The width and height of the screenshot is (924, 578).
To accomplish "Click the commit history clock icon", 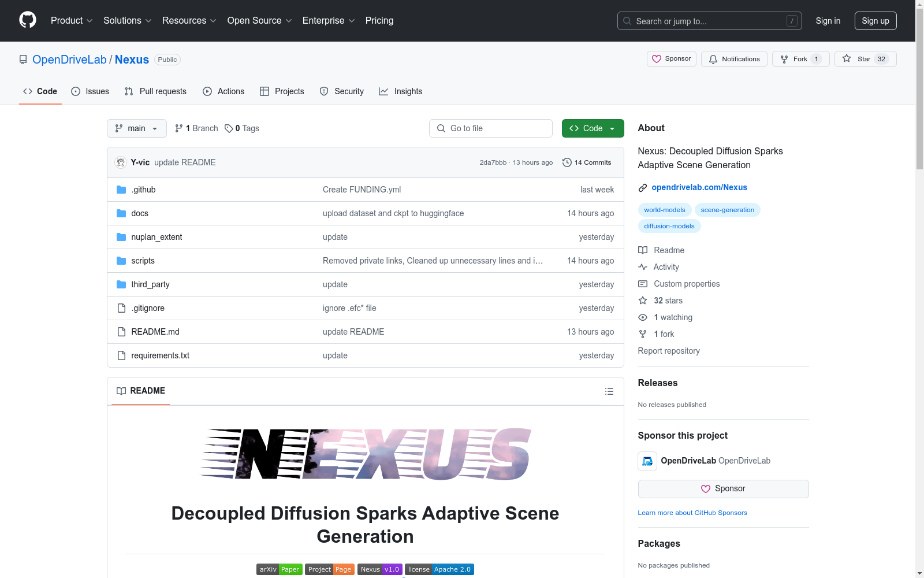I will coord(567,162).
